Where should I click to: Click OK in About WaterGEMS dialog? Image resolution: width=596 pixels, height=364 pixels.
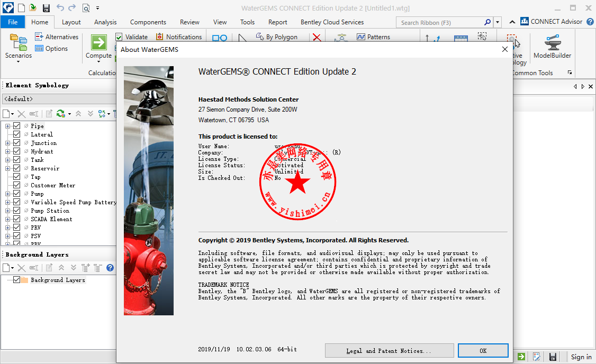coord(483,351)
